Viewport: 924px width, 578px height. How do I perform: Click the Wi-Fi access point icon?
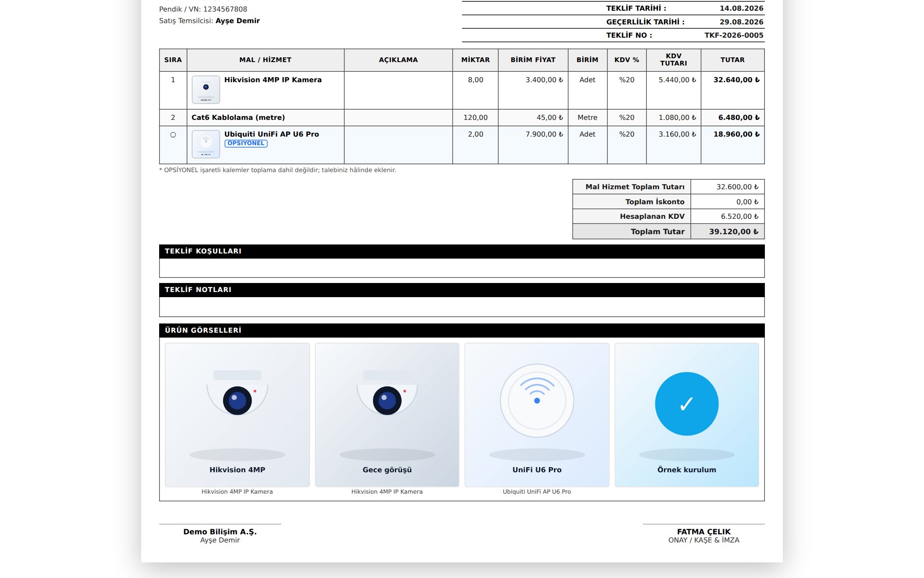537,400
